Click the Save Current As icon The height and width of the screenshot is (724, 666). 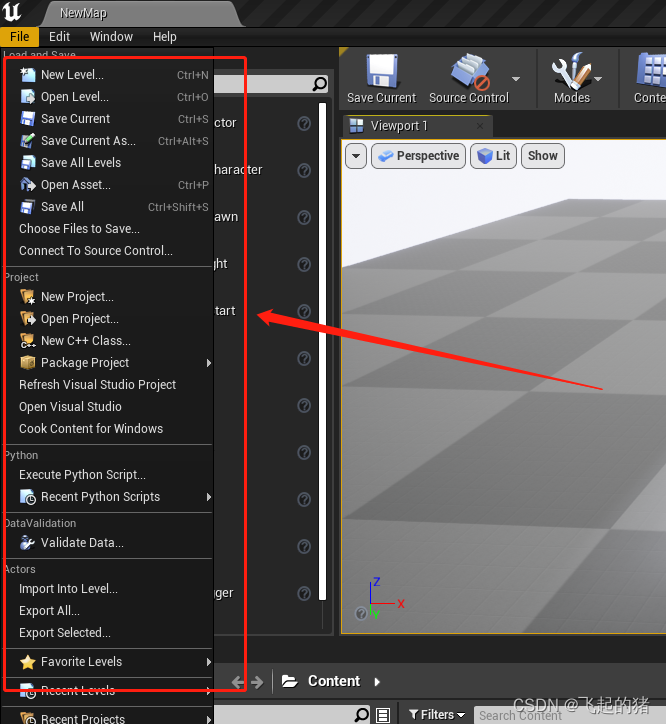point(28,141)
